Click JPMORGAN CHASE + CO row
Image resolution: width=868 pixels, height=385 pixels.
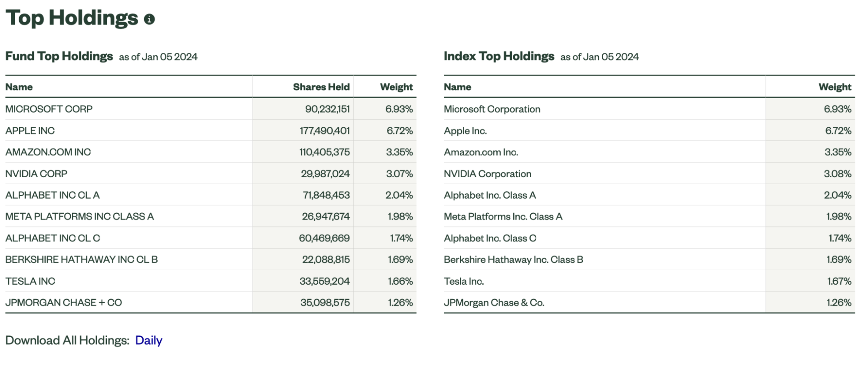(x=64, y=302)
